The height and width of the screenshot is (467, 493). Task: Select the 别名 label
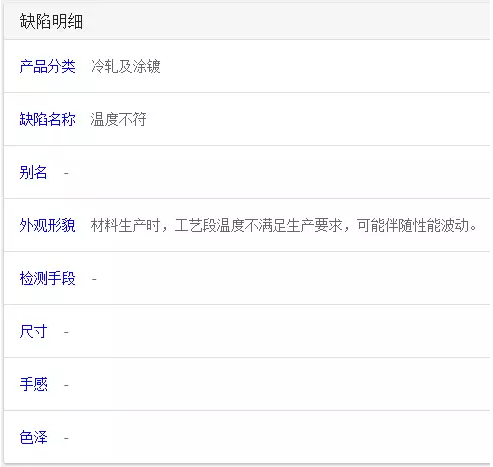click(33, 172)
